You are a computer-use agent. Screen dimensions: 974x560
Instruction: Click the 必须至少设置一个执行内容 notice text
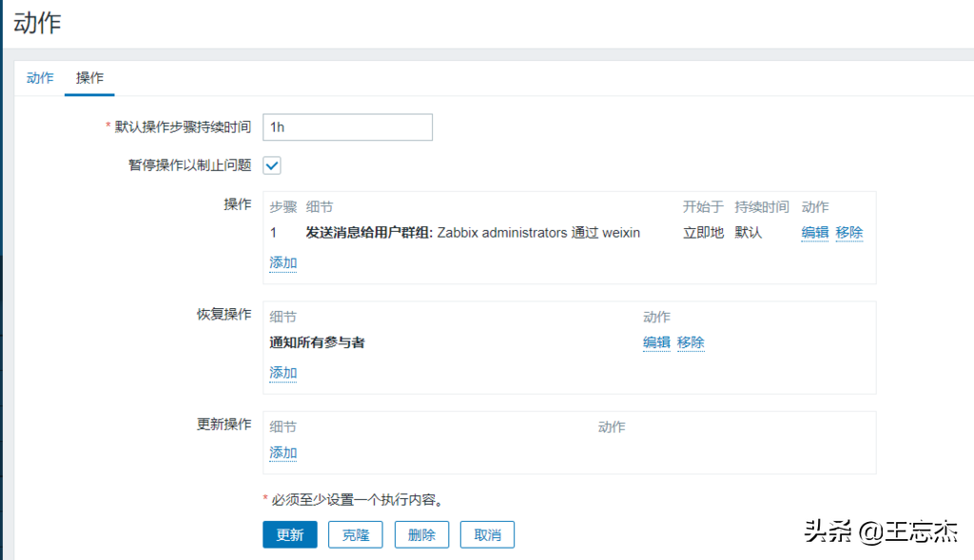tap(357, 500)
